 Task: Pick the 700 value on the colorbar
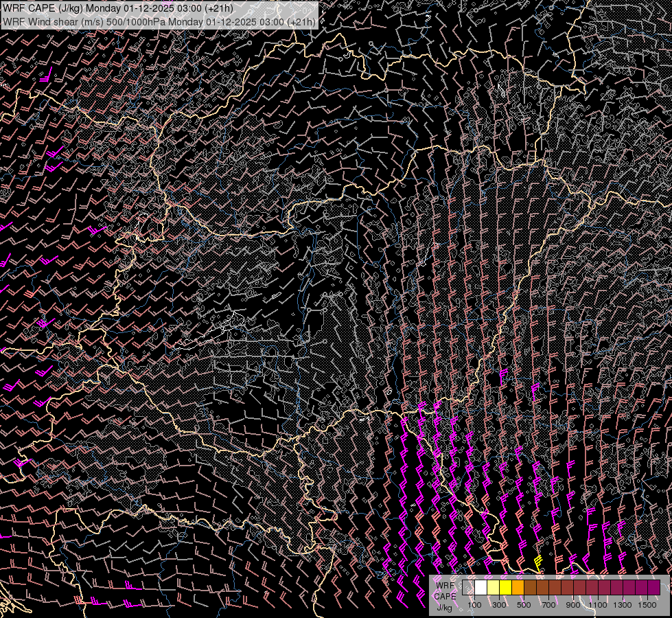(x=548, y=605)
